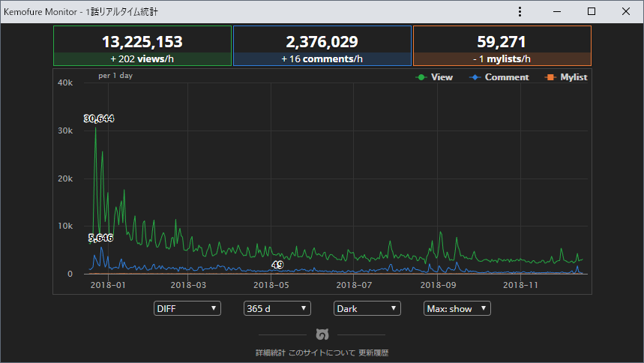
Task: Open the このサイトについて link
Action: (322, 352)
